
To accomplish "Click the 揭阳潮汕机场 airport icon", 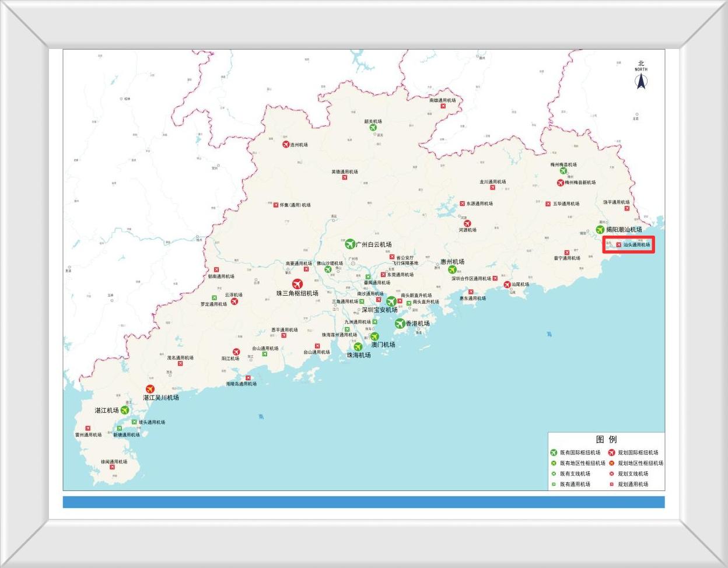I will click(600, 230).
